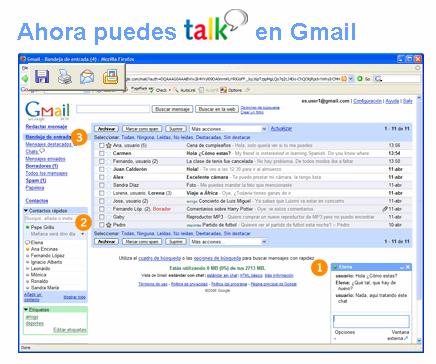436x364 pixels.
Task: Collapse the Contactos rápidos section
Action: coord(26,211)
